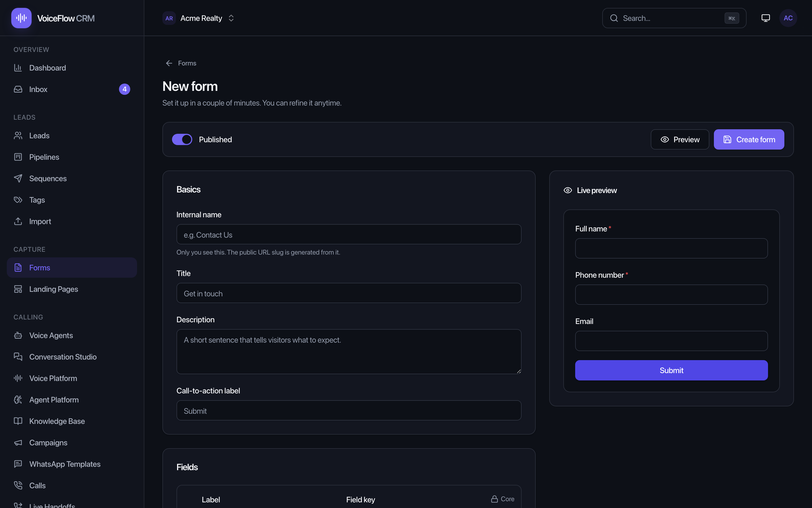Click the AR workspace avatar
Viewport: 812px width, 508px height.
pyautogui.click(x=169, y=18)
